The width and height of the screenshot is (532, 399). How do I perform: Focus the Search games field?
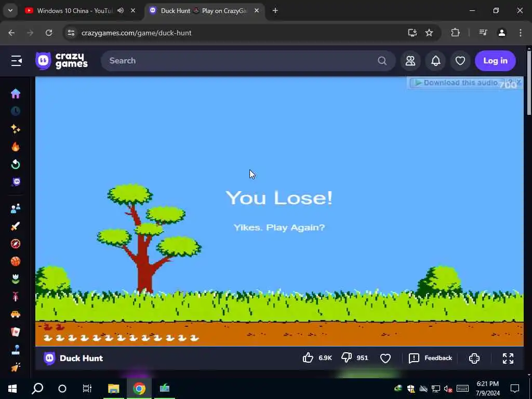pos(248,61)
